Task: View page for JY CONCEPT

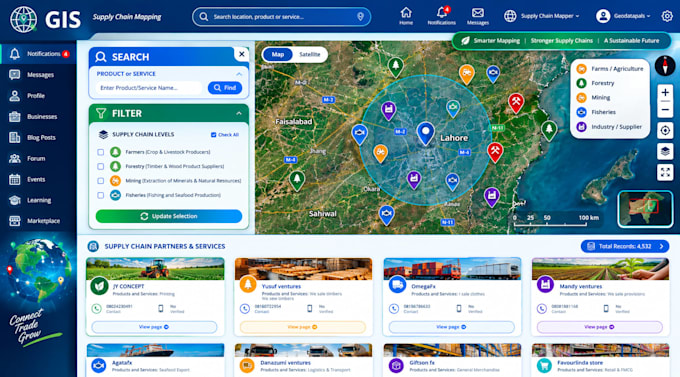Action: tap(154, 327)
